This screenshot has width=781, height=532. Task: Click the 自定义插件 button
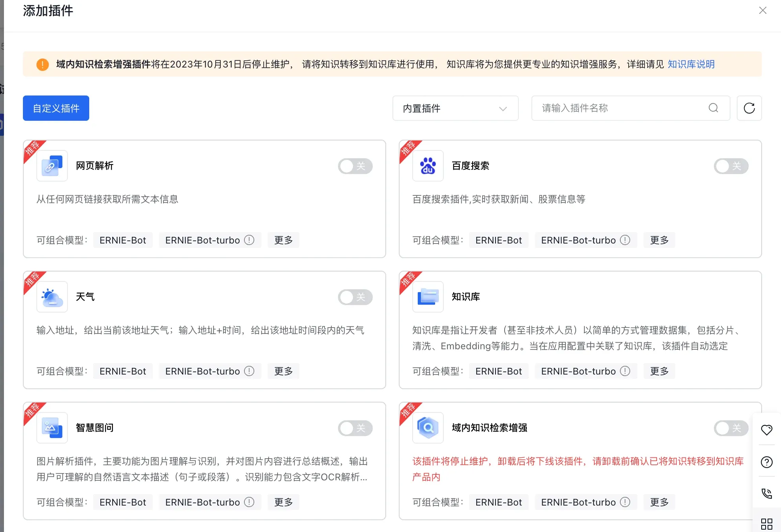pos(56,108)
